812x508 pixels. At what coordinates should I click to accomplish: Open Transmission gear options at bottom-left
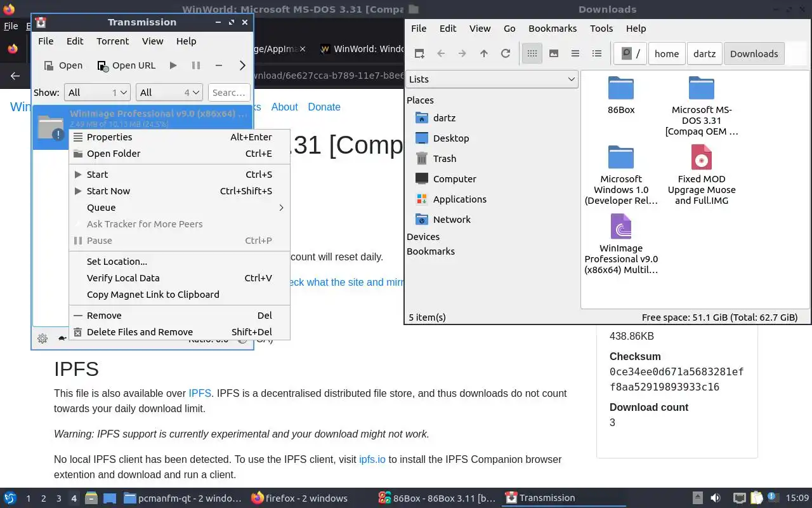click(x=43, y=338)
